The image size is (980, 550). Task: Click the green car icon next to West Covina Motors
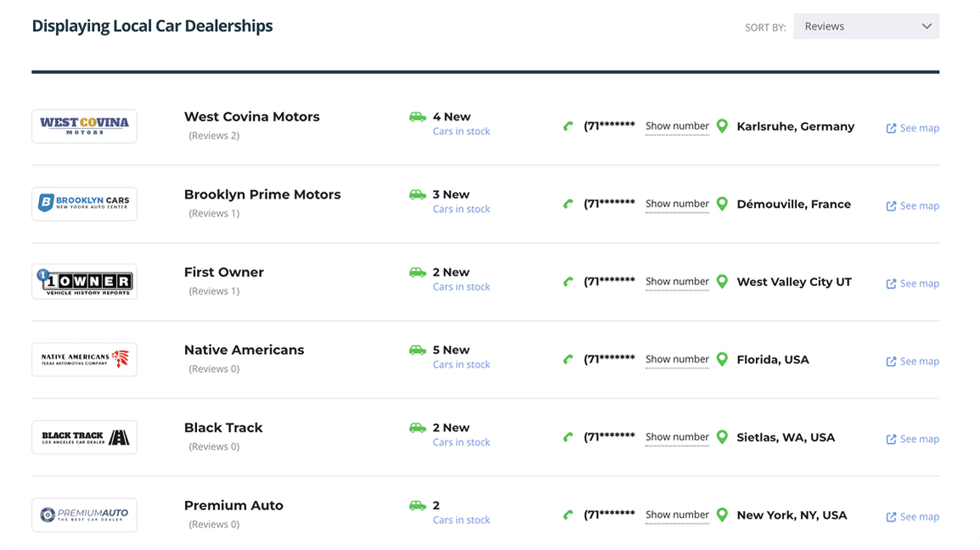coord(418,116)
